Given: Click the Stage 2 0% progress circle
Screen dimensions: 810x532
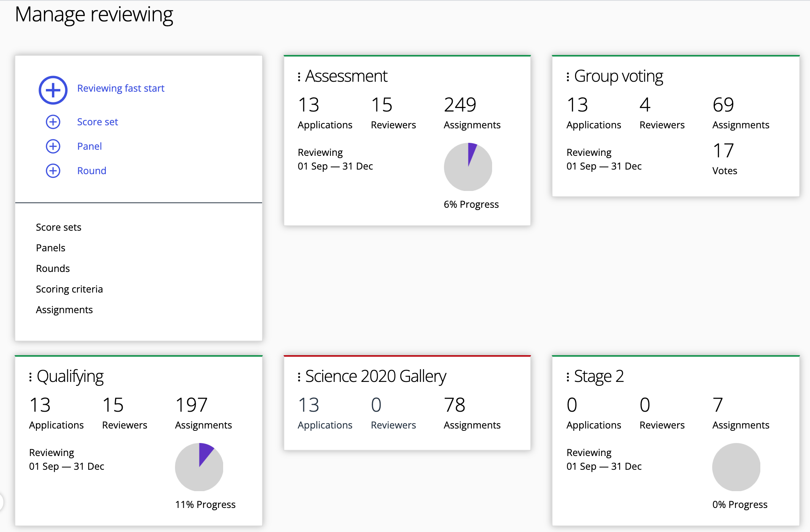Looking at the screenshot, I should click(736, 467).
